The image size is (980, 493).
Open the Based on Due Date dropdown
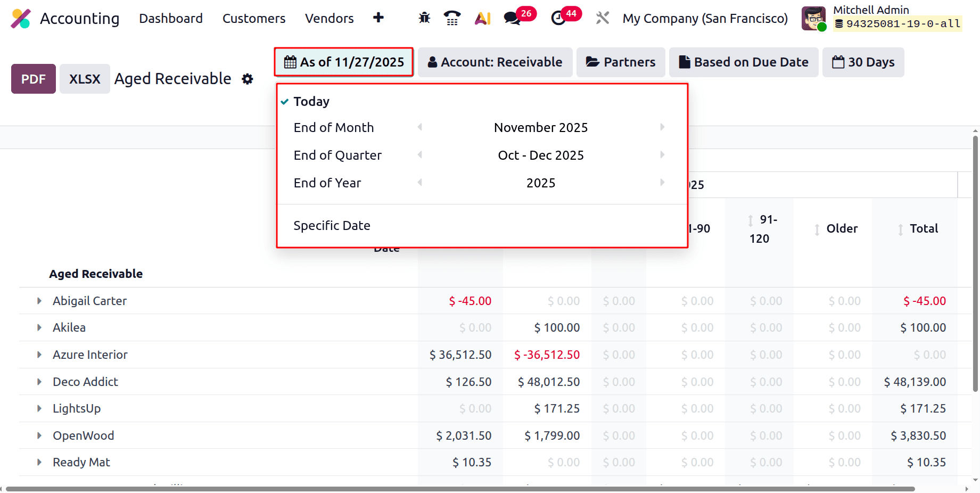(744, 62)
